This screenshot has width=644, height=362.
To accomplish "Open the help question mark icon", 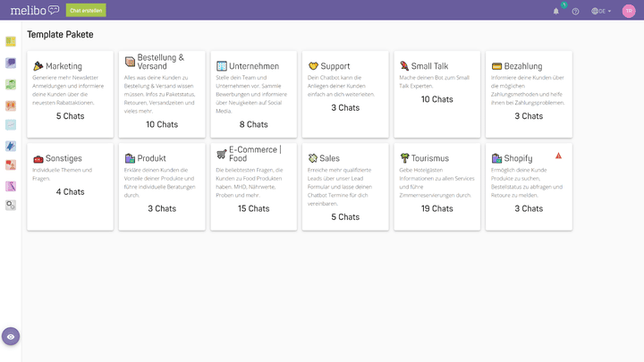I will pyautogui.click(x=575, y=11).
